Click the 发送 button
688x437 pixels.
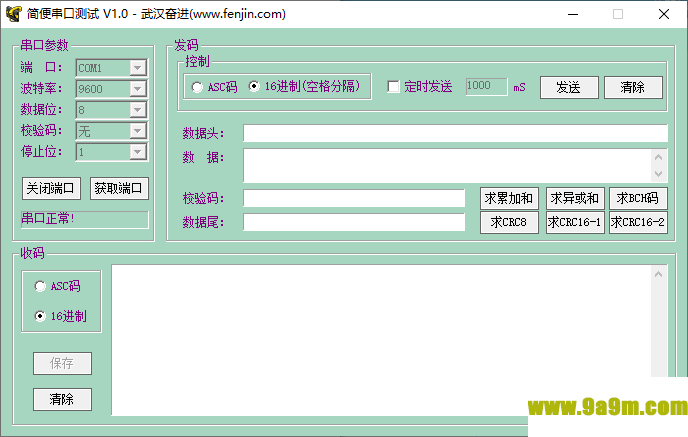coord(569,88)
